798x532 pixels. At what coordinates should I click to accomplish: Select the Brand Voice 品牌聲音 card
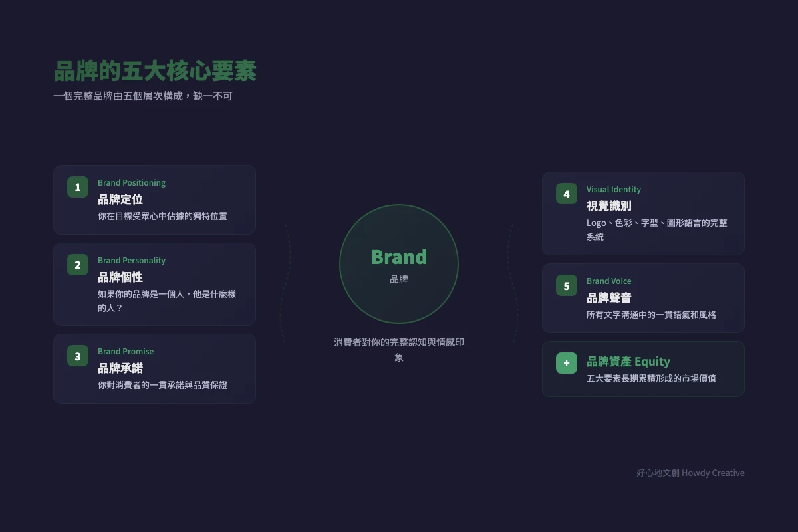coord(643,298)
